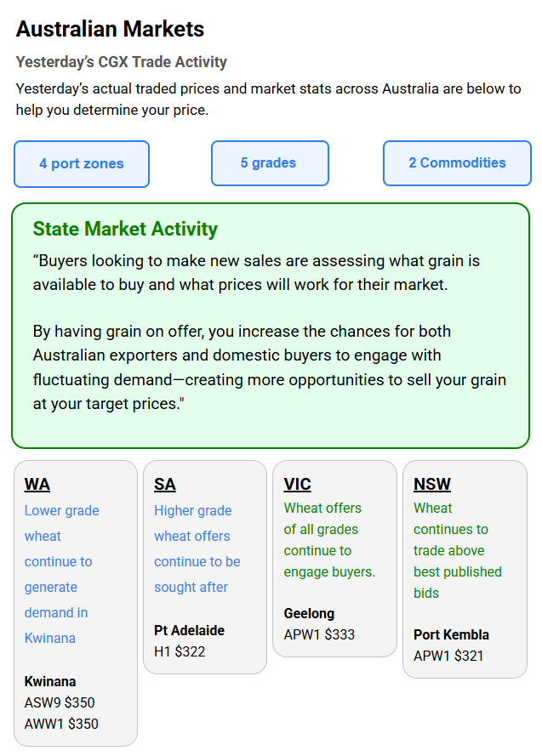Click the State Market Activity heading
Screen dimensions: 542x756
(125, 229)
